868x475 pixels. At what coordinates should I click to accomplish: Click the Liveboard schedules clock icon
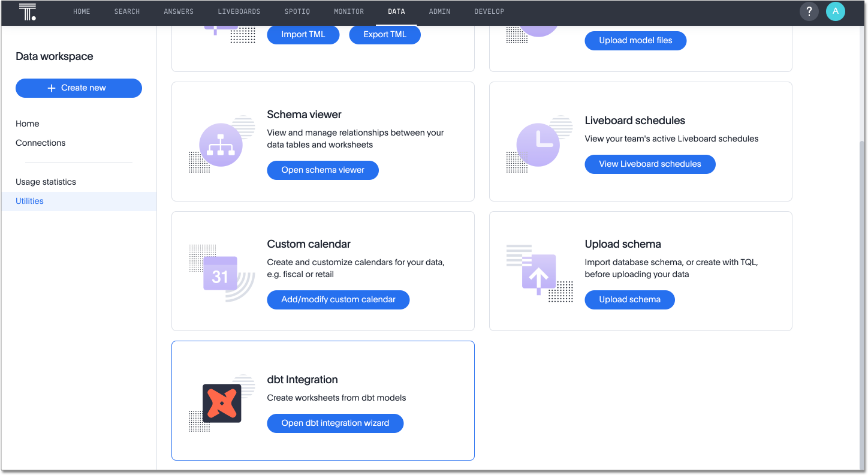[538, 145]
